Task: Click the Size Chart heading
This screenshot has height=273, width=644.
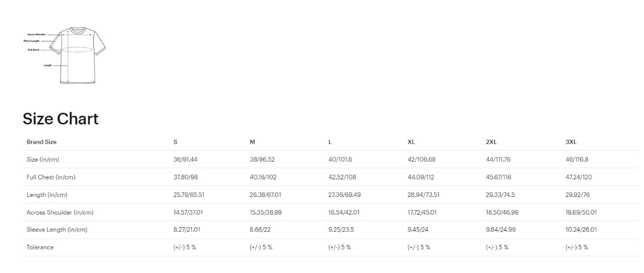Action: coord(60,119)
